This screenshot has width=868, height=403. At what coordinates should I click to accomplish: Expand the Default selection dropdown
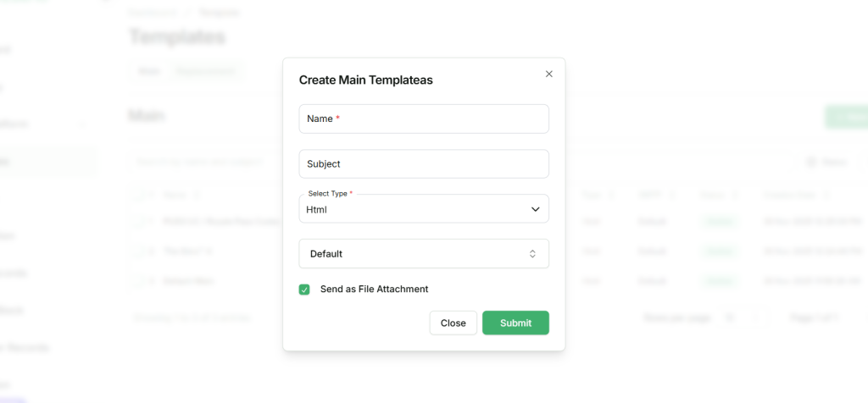[x=423, y=254]
